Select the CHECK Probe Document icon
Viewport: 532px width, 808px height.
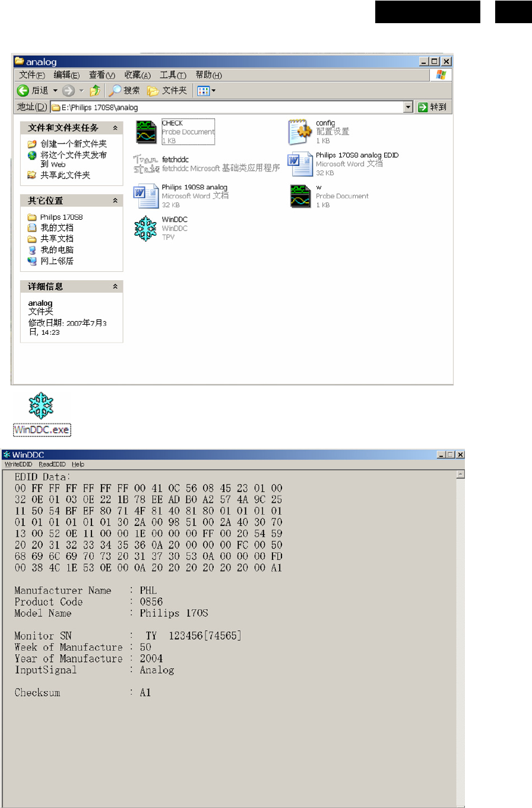[x=146, y=132]
